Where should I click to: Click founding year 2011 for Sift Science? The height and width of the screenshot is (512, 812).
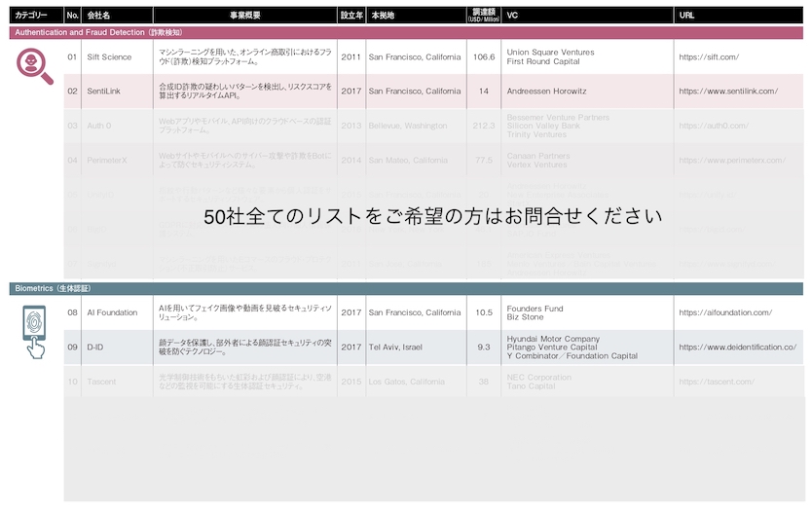click(351, 57)
